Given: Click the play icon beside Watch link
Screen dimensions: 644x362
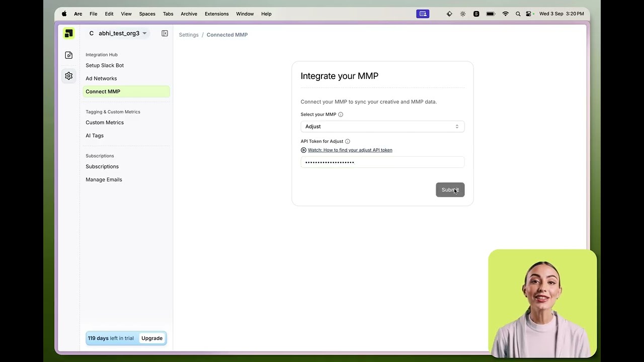Looking at the screenshot, I should point(303,150).
